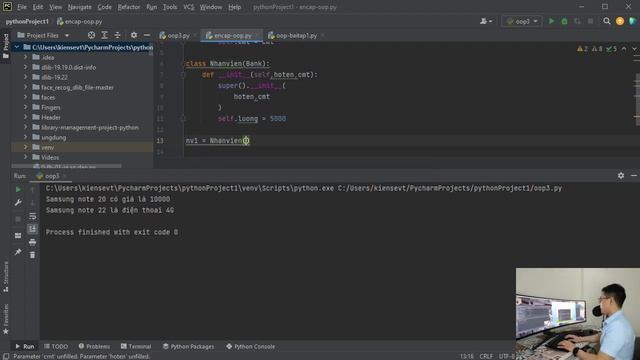The width and height of the screenshot is (640, 360).
Task: Print the Run console output
Action: pyautogui.click(x=33, y=242)
